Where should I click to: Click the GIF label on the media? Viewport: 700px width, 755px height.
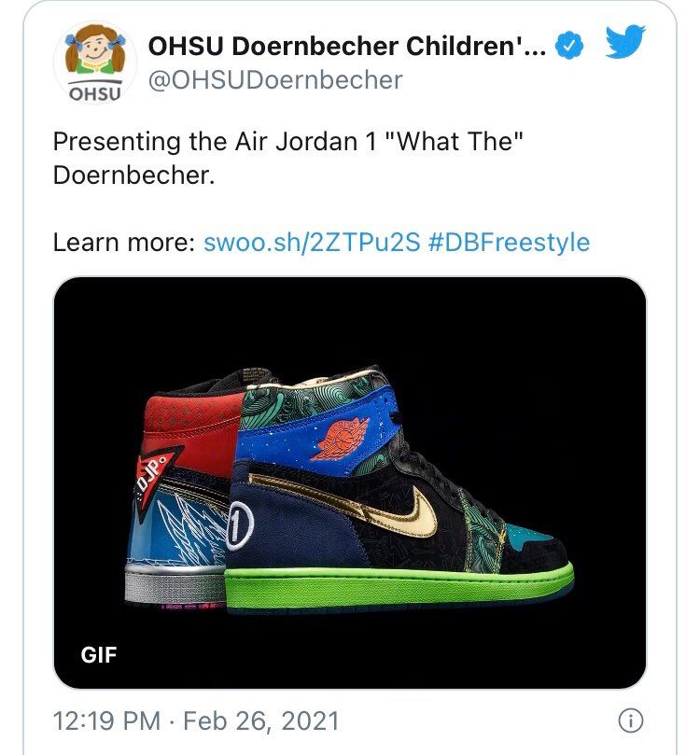pyautogui.click(x=99, y=655)
